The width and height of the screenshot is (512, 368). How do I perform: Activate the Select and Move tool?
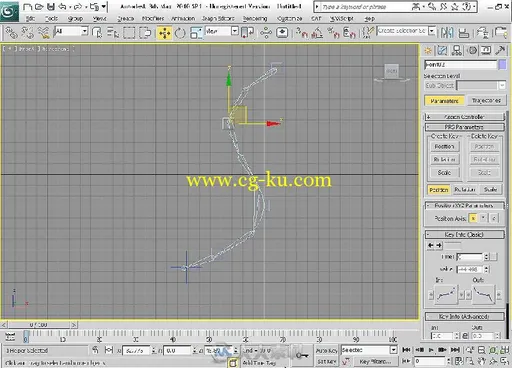(165, 33)
